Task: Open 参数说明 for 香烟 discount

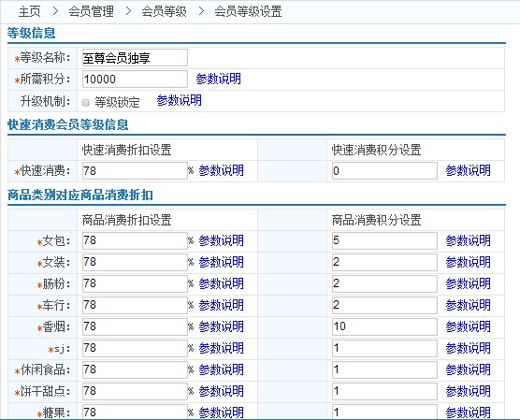Action: coord(222,326)
